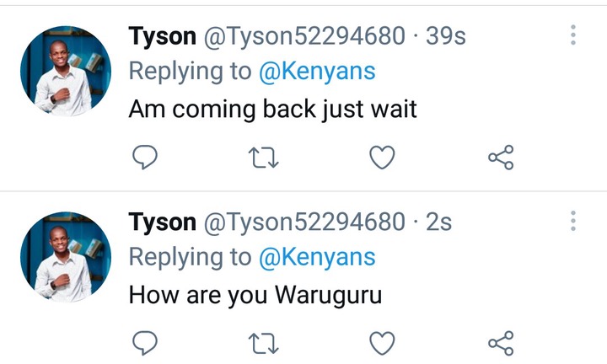607x364 pixels.
Task: Select the @Tyson52294680 handle on the second tweet
Action: click(x=304, y=222)
